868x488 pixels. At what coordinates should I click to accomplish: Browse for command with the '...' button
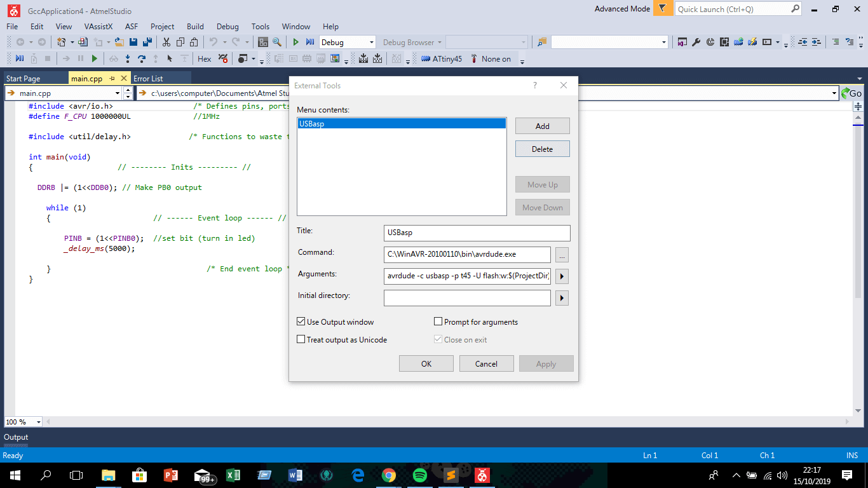(562, 255)
